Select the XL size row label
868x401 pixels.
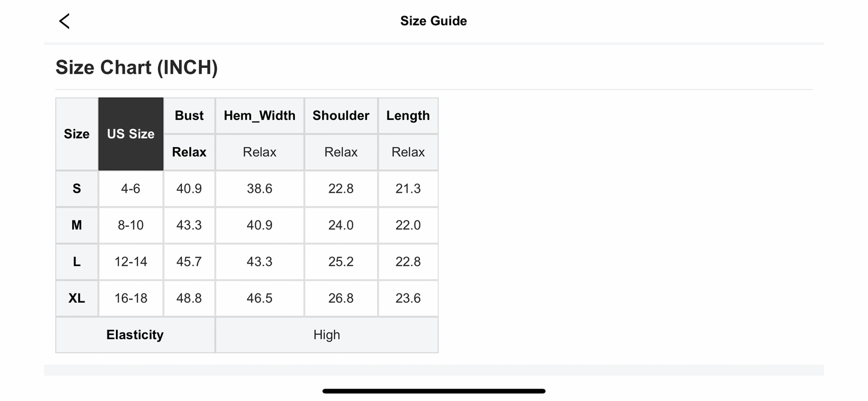(x=77, y=298)
